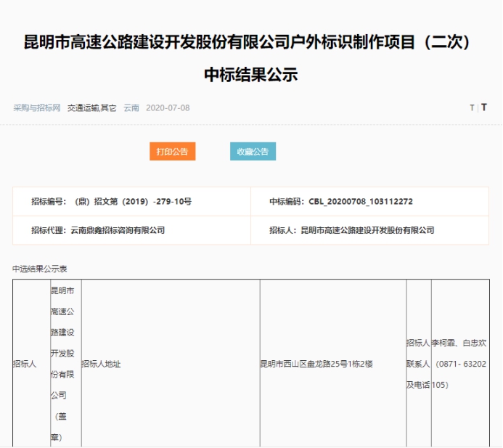The image size is (503, 448).
Task: Click the publish date 2020-07-08
Action: [168, 107]
